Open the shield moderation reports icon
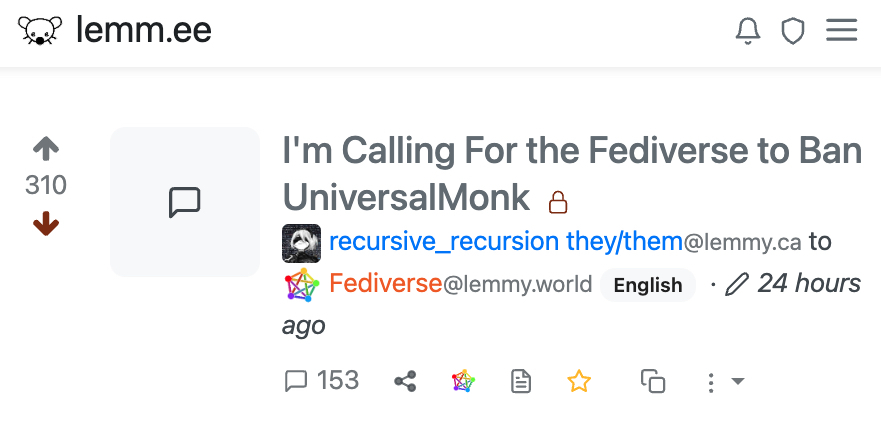The image size is (881, 422). click(x=793, y=30)
